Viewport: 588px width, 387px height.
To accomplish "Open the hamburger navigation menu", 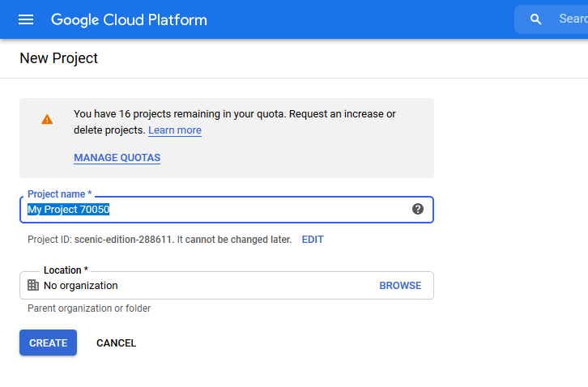I will [x=26, y=19].
